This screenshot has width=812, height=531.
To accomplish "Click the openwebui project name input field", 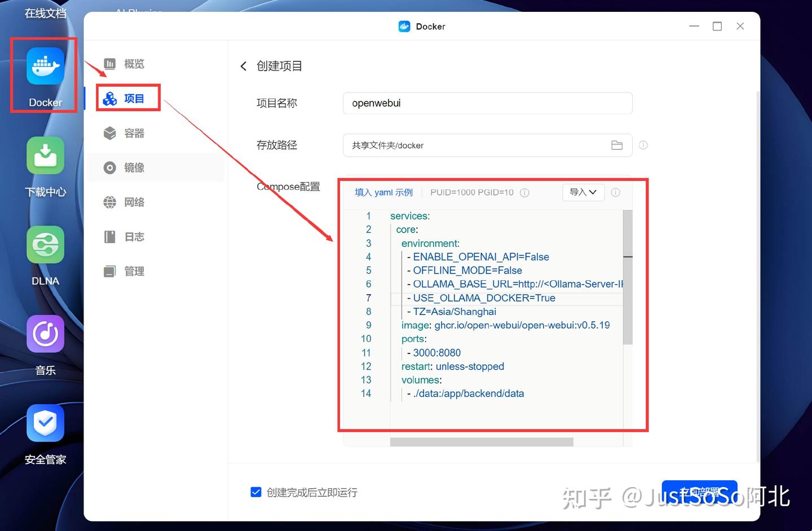I will (x=487, y=103).
